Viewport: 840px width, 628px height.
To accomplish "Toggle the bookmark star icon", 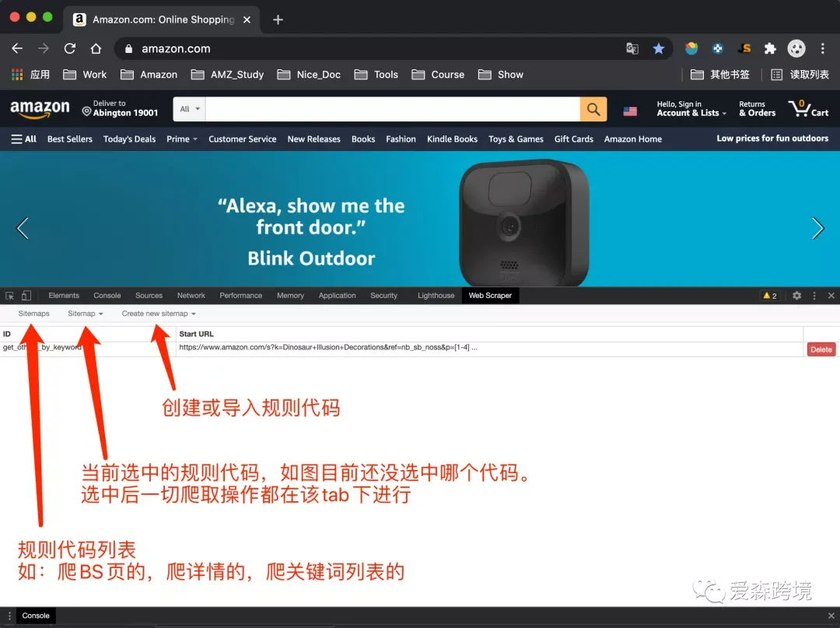I will click(x=659, y=49).
